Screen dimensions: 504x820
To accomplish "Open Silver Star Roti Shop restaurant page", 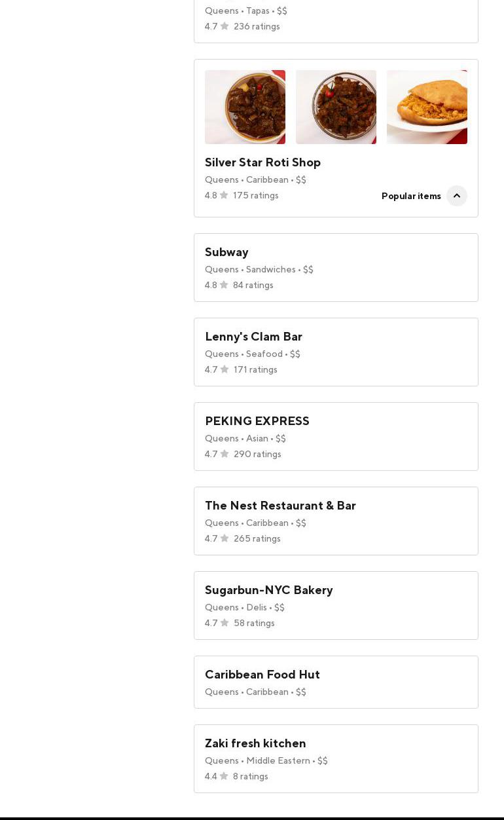I will 262,162.
